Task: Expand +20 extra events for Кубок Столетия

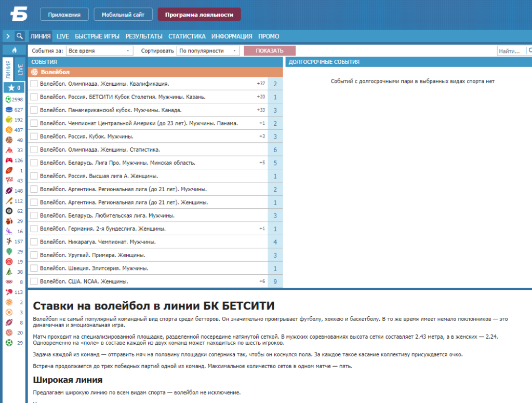Action: tap(261, 97)
